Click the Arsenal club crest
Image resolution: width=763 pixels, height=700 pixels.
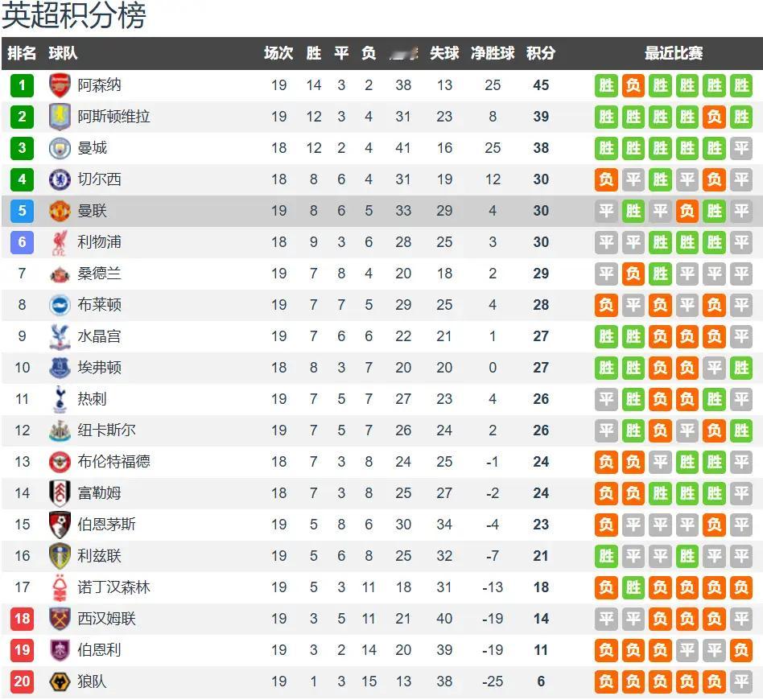(60, 85)
